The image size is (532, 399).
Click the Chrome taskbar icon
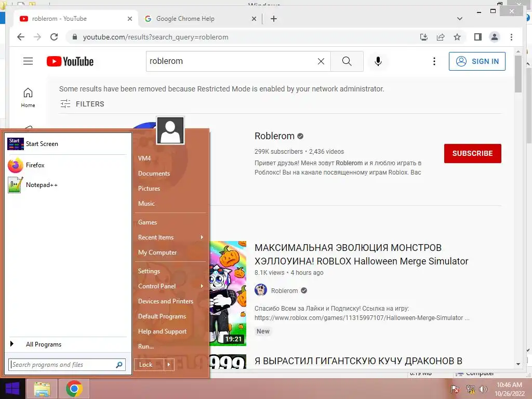point(74,389)
